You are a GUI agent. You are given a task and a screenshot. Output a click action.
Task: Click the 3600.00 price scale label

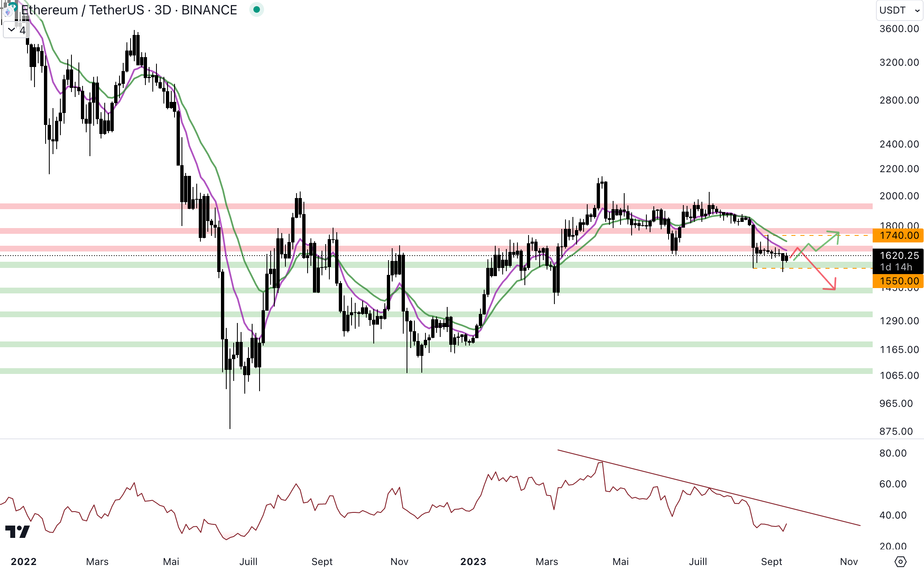tap(899, 29)
